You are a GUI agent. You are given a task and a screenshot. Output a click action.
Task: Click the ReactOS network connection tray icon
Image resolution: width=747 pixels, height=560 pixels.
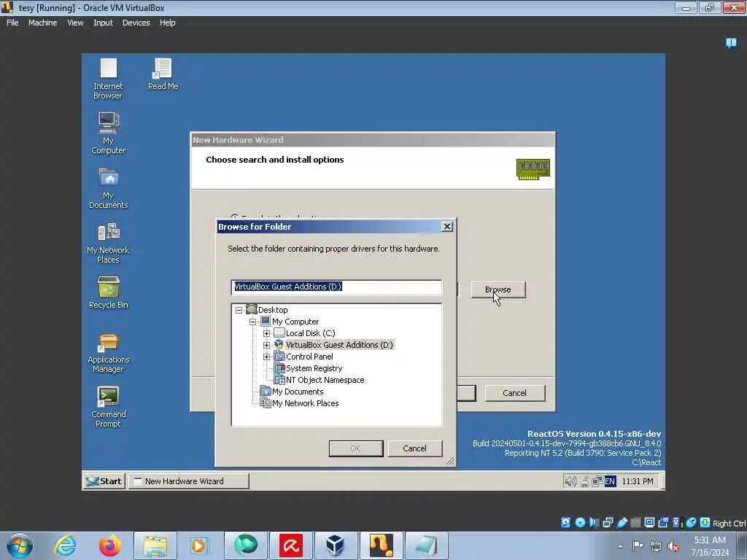[597, 481]
